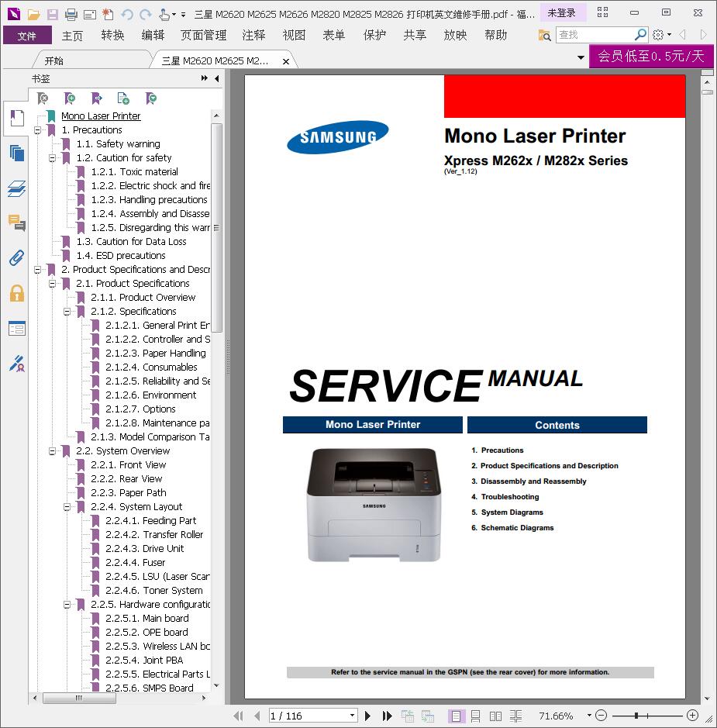Open the page thumbnails side panel
This screenshot has height=728, width=717.
[x=17, y=153]
